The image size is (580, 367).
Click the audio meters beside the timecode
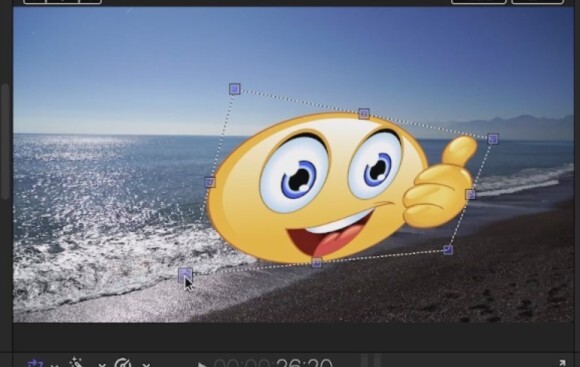pos(371,361)
